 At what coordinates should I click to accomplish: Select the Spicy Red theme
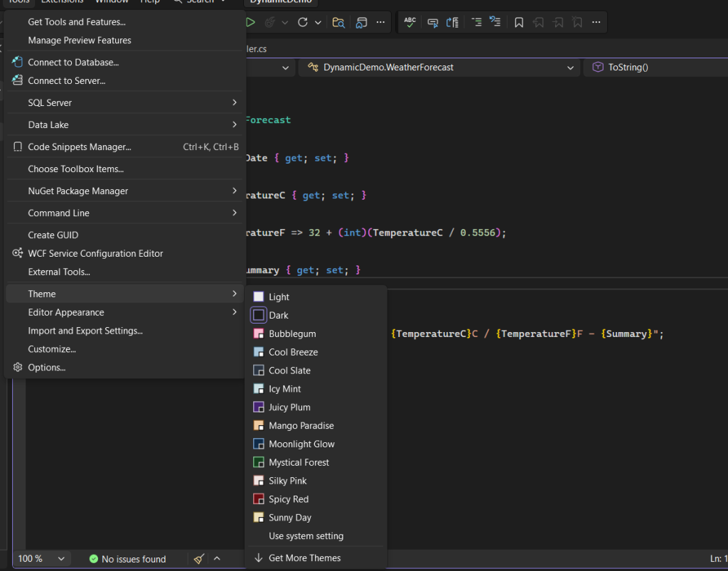[316, 499]
